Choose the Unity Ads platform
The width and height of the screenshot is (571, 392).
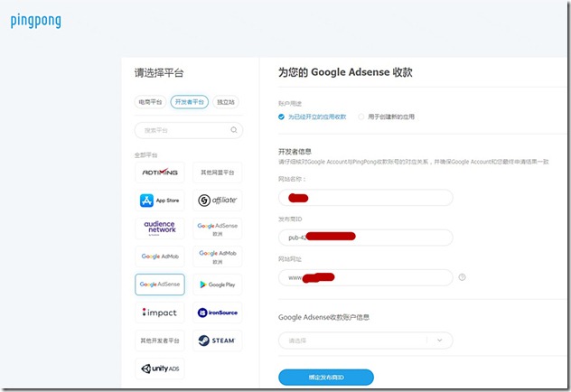160,369
